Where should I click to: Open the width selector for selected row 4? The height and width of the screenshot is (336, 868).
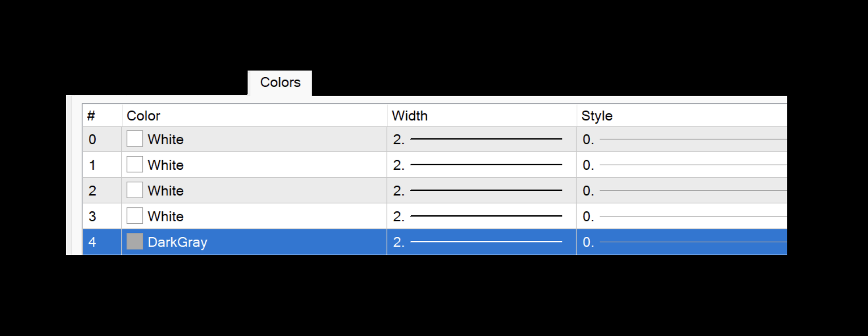(481, 242)
